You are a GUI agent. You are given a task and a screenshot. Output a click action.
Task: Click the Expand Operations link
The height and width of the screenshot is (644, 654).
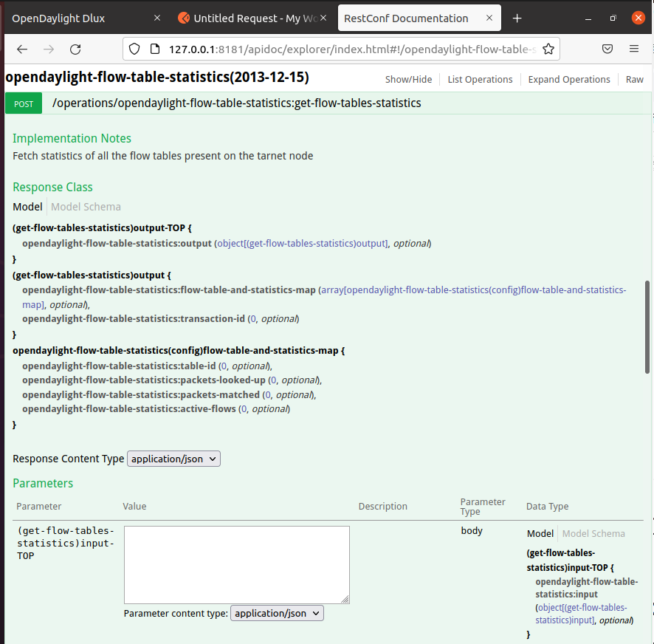(x=569, y=79)
